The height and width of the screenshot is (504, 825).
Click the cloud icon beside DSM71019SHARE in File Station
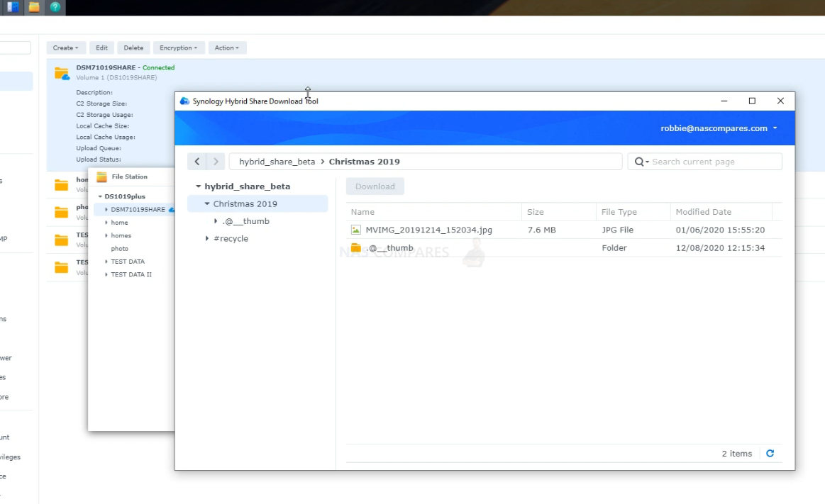click(171, 210)
